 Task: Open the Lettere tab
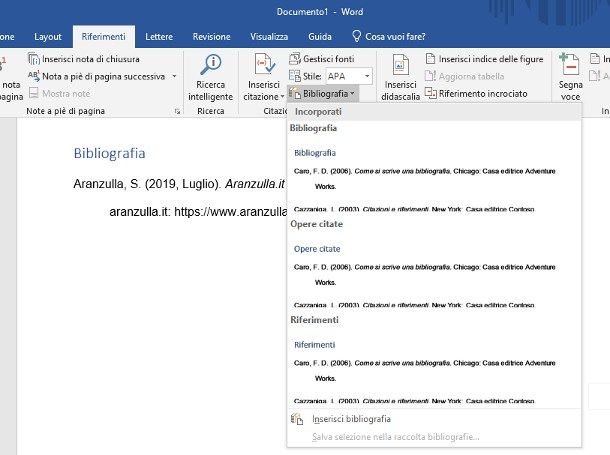[x=159, y=37]
